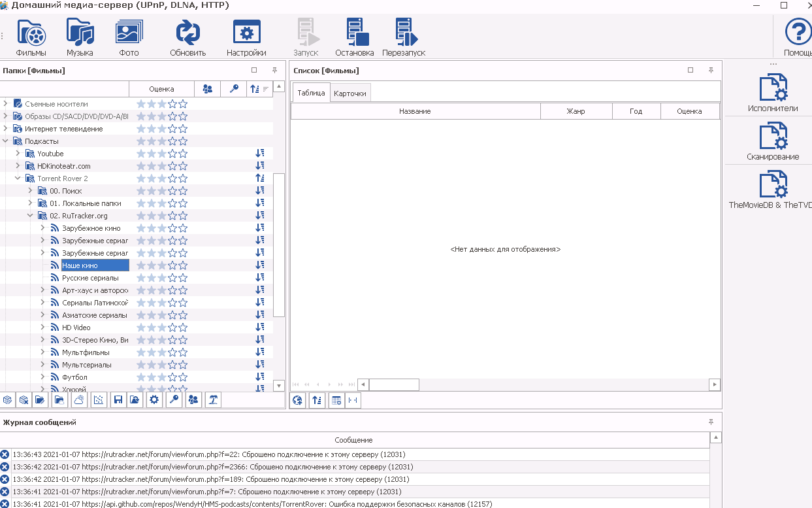
Task: Select the Мультфильмы item in the tree
Action: [86, 352]
